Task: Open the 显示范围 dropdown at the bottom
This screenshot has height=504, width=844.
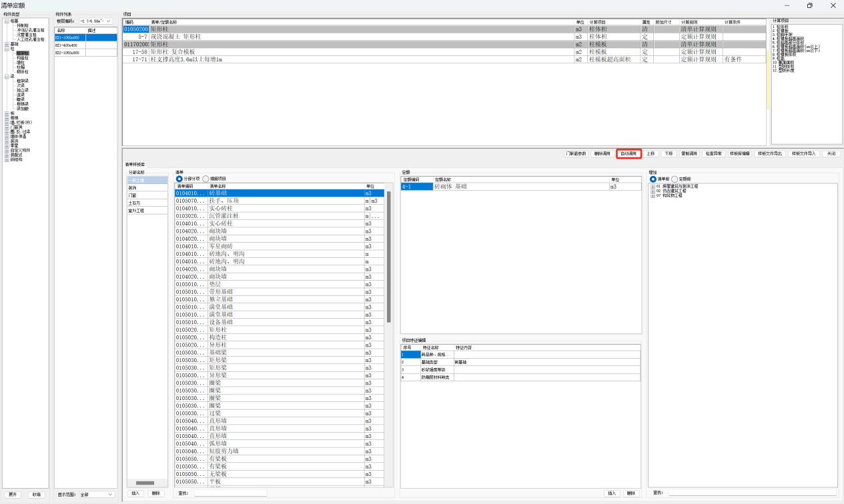Action: coord(96,495)
